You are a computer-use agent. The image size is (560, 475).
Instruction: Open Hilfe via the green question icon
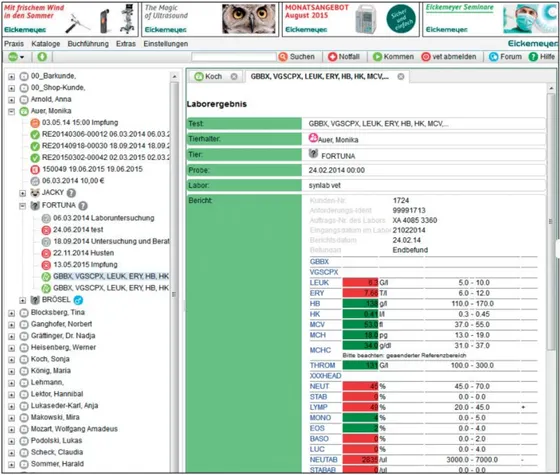click(533, 57)
